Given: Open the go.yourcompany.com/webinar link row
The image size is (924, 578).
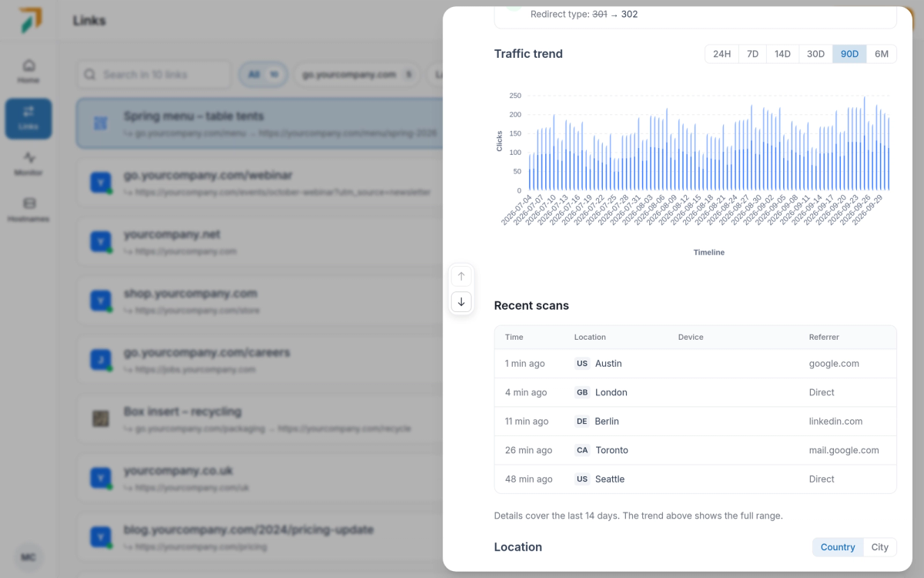Looking at the screenshot, I should 259,183.
